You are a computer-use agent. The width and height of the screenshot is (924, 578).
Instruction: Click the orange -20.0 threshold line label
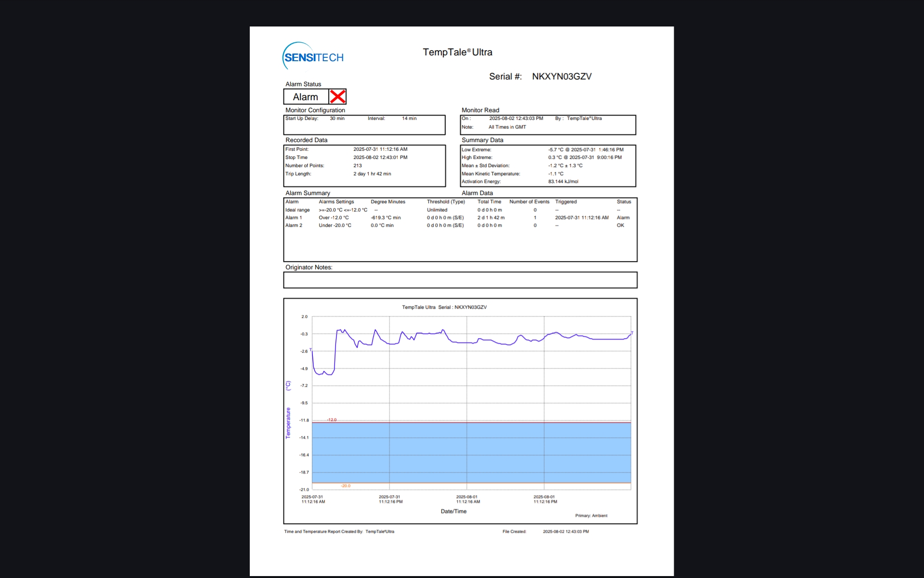coord(346,486)
